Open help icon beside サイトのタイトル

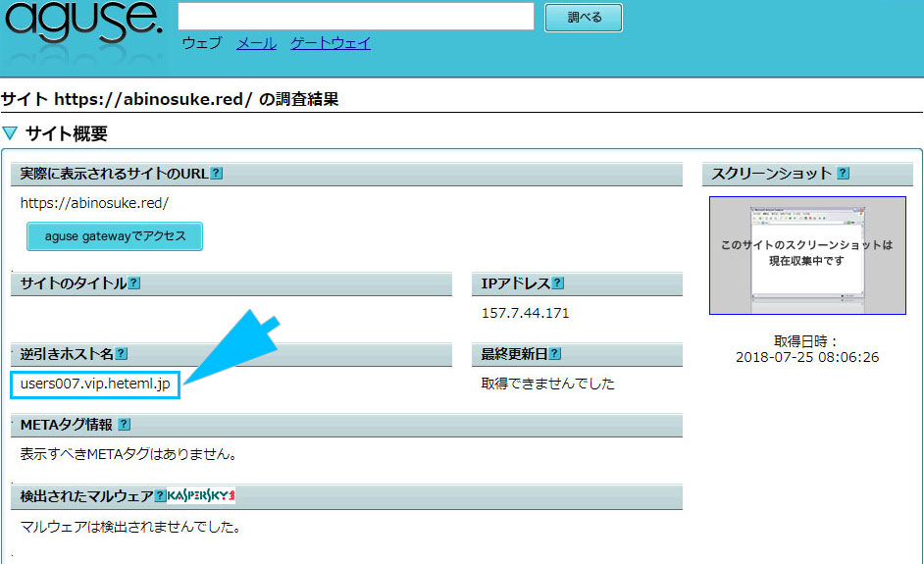pos(134,283)
